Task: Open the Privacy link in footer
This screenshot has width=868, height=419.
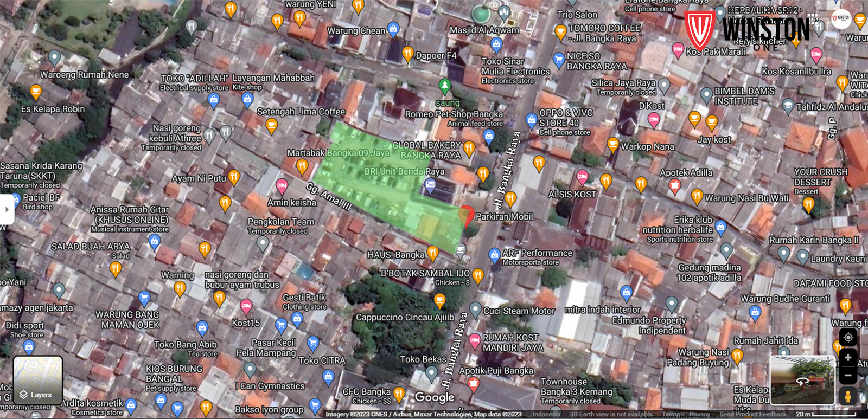Action: coord(699,414)
